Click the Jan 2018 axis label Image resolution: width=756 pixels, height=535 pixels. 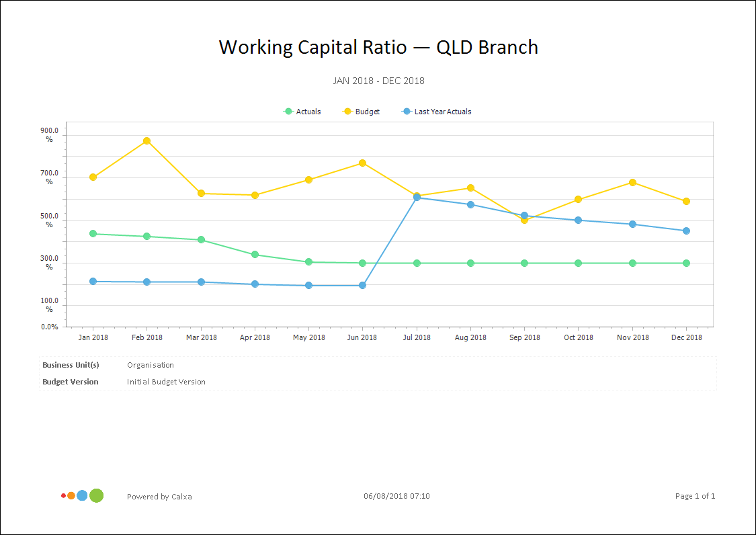[93, 337]
